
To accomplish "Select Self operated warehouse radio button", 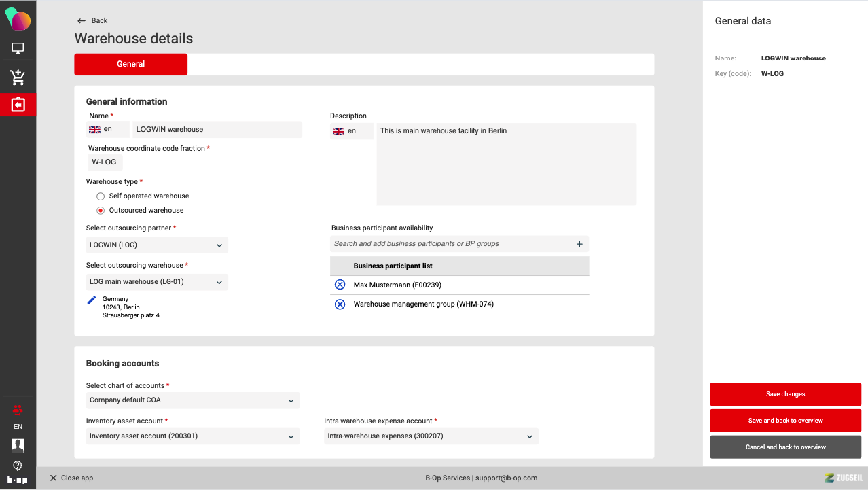I will coord(101,196).
